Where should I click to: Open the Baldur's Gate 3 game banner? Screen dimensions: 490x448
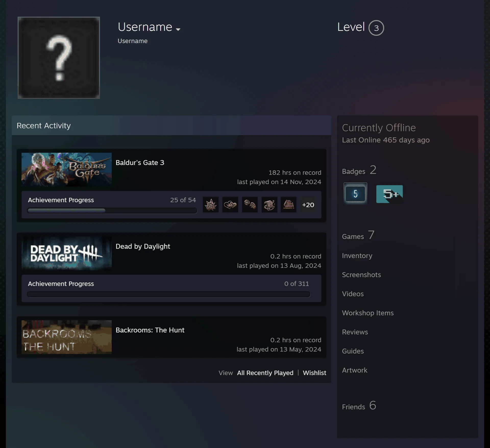coord(67,170)
